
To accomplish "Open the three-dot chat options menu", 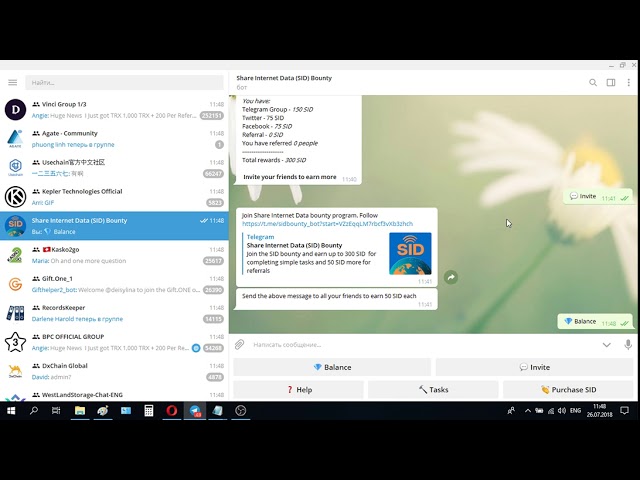I will coord(629,82).
